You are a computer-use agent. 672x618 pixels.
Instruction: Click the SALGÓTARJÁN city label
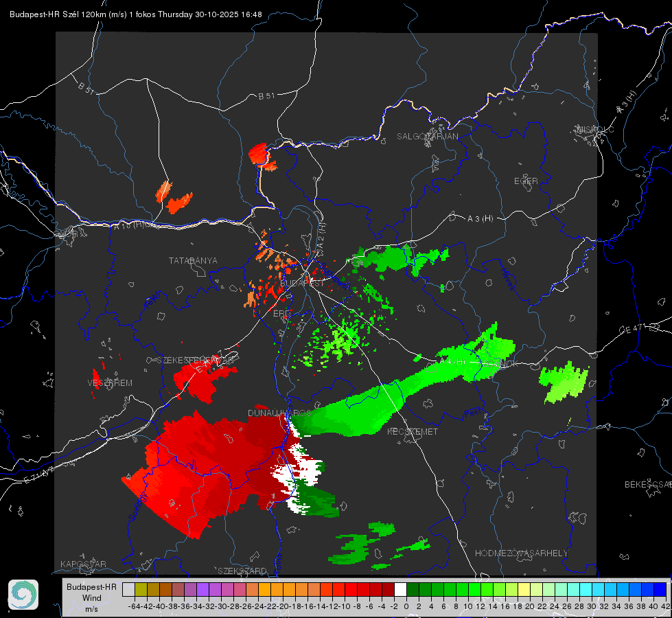pyautogui.click(x=427, y=137)
